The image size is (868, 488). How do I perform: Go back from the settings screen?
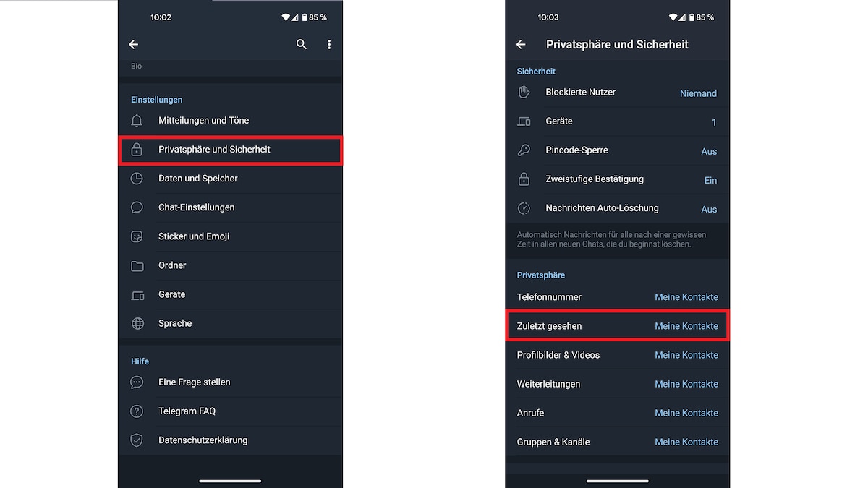133,44
